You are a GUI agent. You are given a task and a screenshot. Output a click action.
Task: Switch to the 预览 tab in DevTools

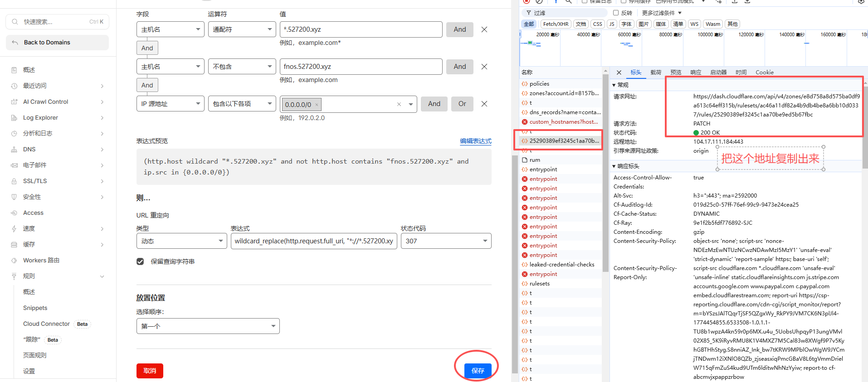[x=676, y=73]
